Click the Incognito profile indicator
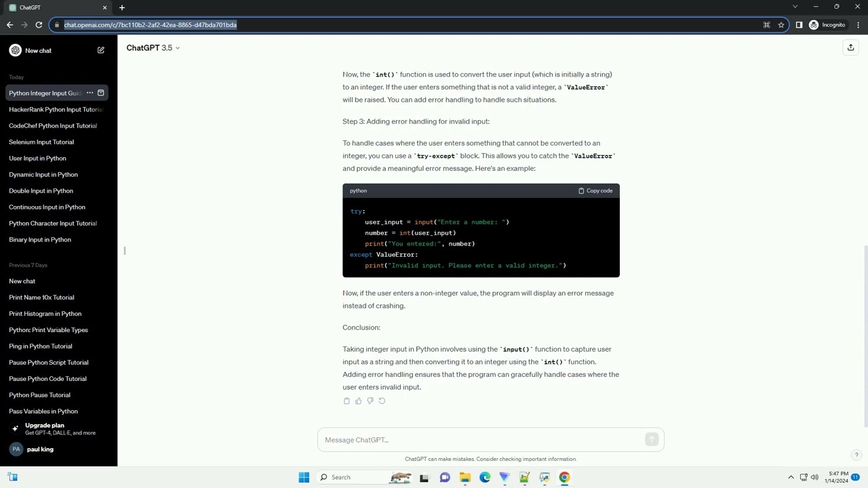Viewport: 868px width, 488px height. click(827, 25)
